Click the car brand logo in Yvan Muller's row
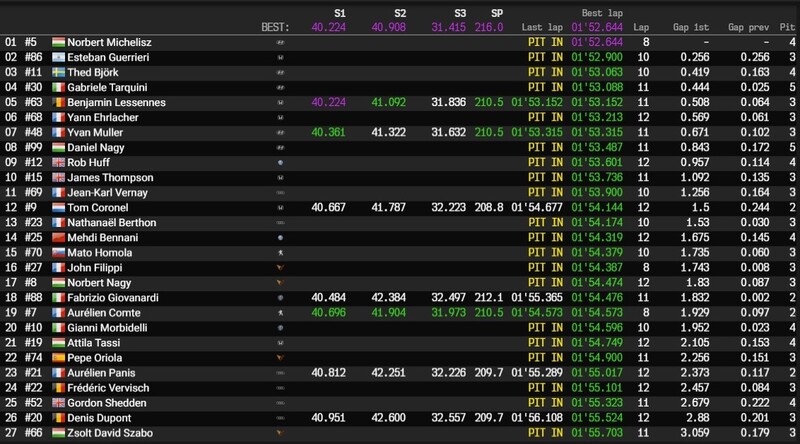The image size is (800, 444). pos(278,131)
